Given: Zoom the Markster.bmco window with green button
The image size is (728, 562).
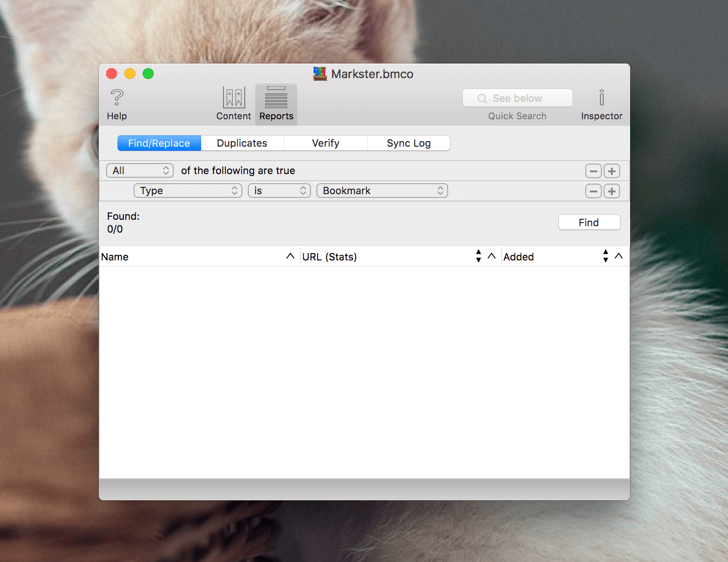Looking at the screenshot, I should [x=148, y=74].
